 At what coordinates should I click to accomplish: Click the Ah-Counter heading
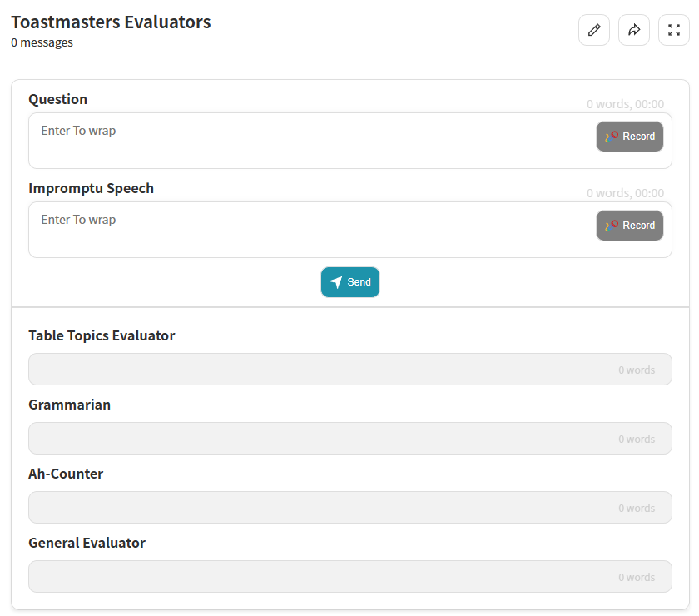tap(66, 474)
